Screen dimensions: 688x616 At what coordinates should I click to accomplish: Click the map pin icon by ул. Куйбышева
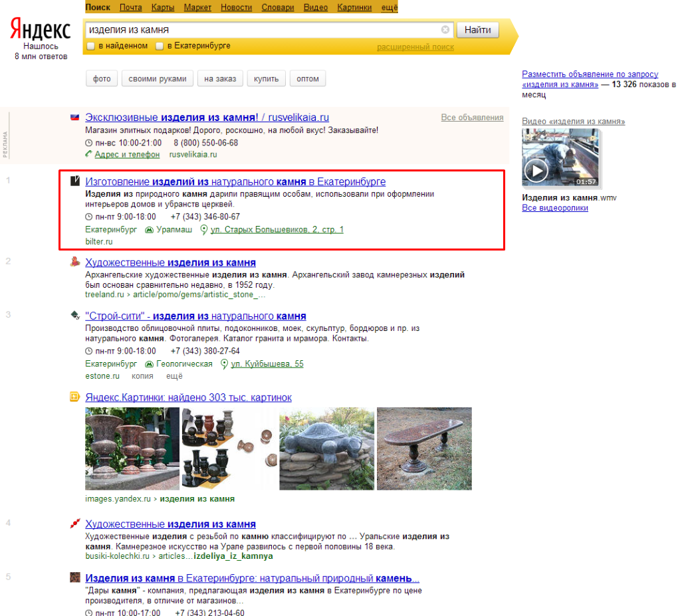[x=224, y=363]
